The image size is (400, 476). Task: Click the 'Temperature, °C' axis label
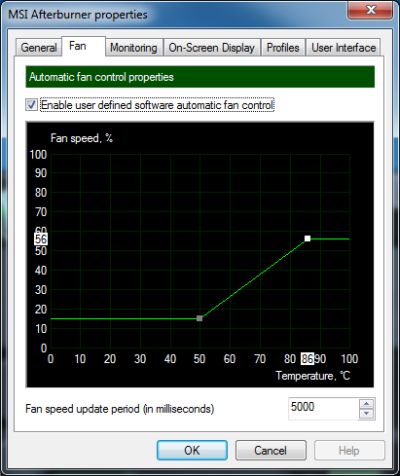[313, 376]
